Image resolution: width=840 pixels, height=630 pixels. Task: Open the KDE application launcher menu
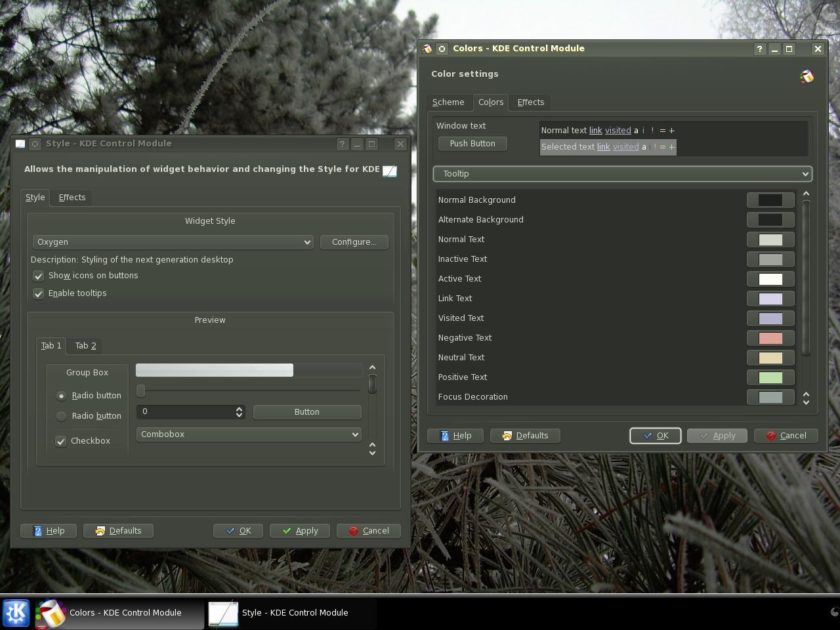[16, 613]
